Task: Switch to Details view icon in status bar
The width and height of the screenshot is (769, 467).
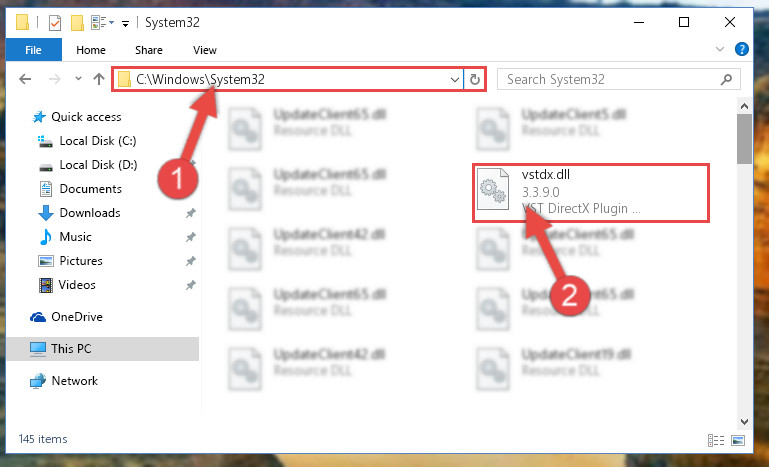Action: (x=716, y=440)
